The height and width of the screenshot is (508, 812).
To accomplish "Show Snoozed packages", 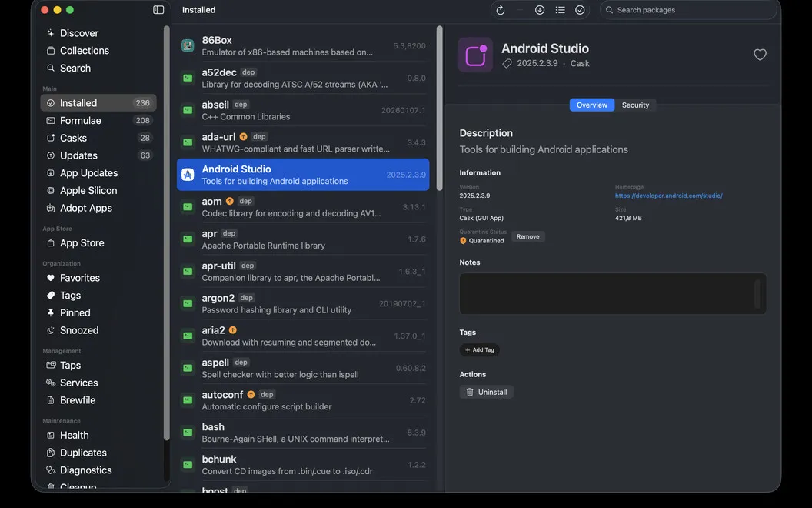I will click(98, 331).
